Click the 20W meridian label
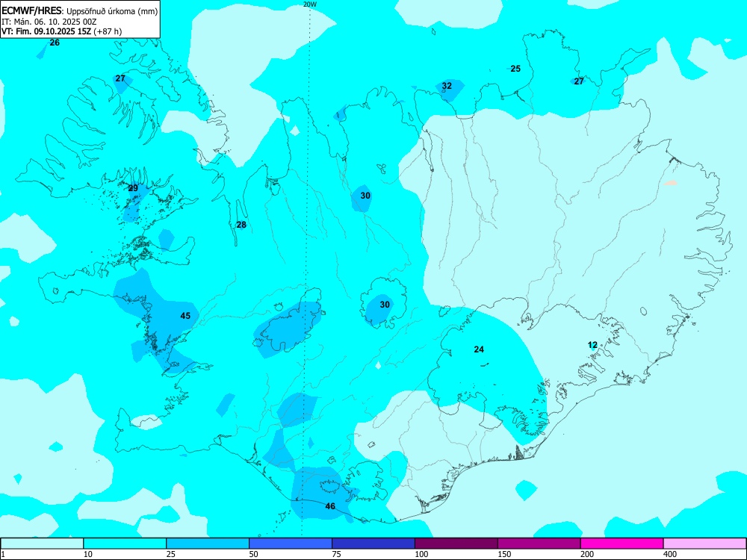The width and height of the screenshot is (747, 560). (x=310, y=4)
